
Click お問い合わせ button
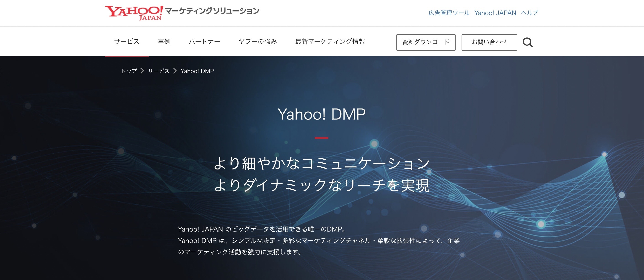point(489,42)
